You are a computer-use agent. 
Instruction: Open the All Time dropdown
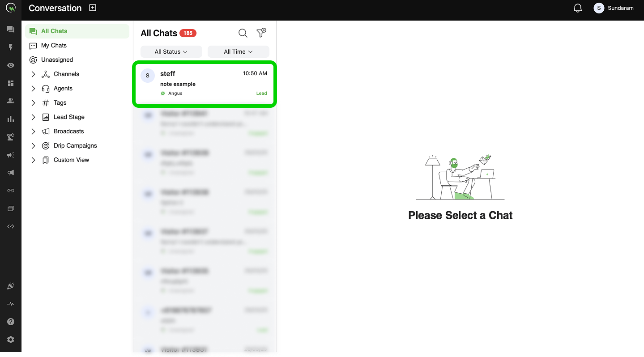pyautogui.click(x=239, y=51)
